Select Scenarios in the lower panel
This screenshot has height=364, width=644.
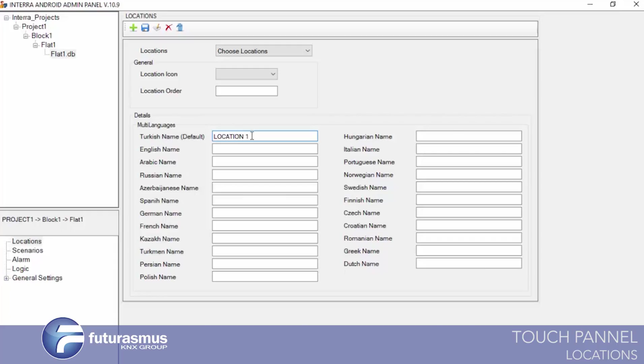(x=27, y=251)
